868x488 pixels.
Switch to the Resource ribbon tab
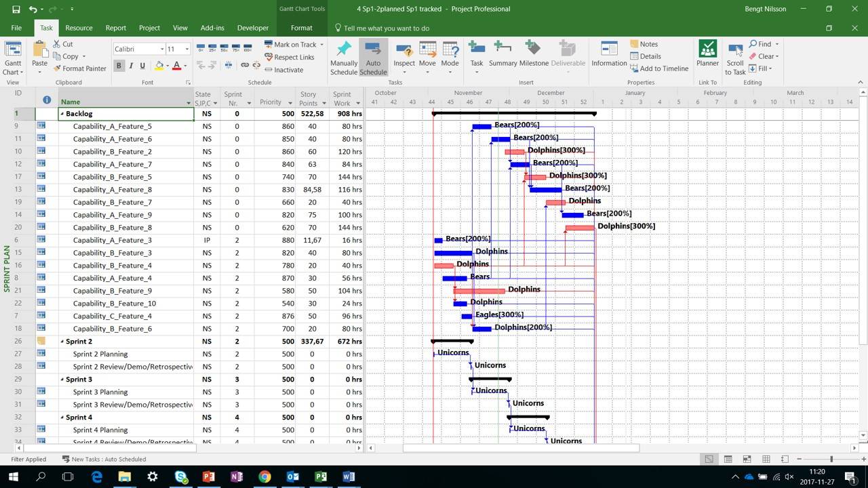[79, 28]
